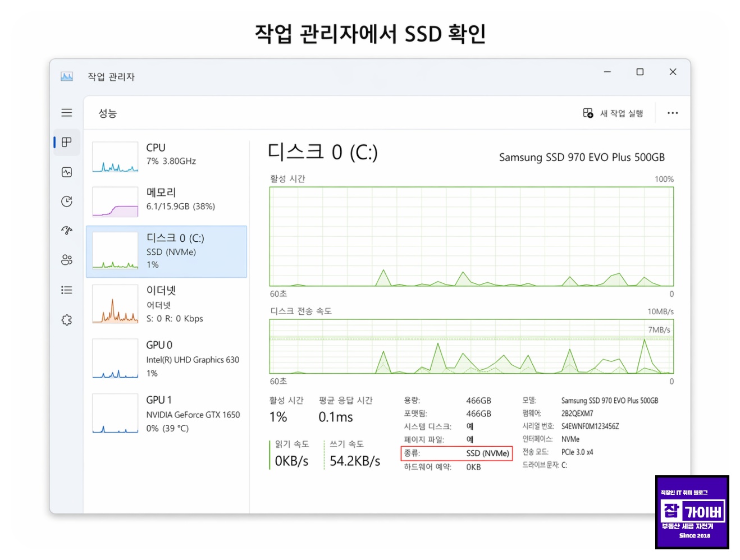Click the SSD (NVMe) type value

coord(487,453)
